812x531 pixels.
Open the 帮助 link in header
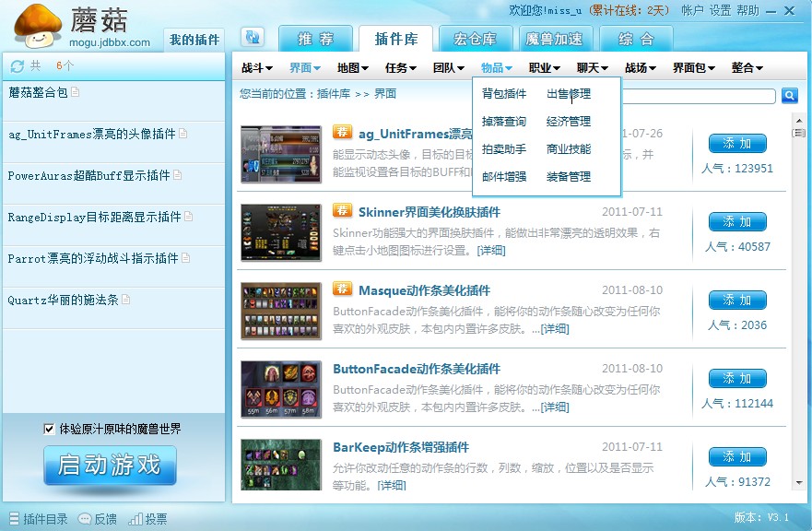point(747,10)
